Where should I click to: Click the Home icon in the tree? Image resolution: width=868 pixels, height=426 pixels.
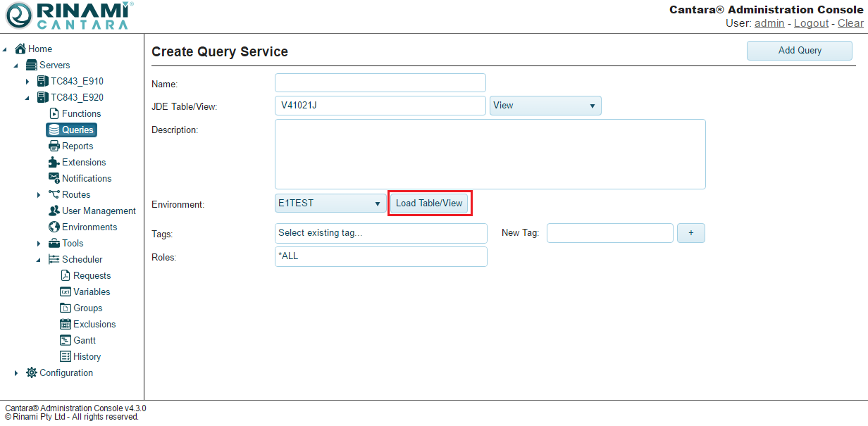[x=20, y=49]
